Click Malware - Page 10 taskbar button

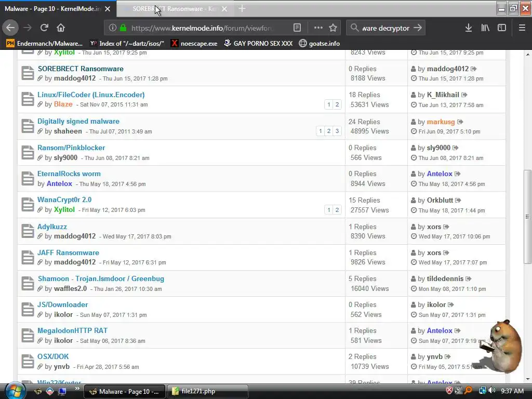(x=124, y=391)
